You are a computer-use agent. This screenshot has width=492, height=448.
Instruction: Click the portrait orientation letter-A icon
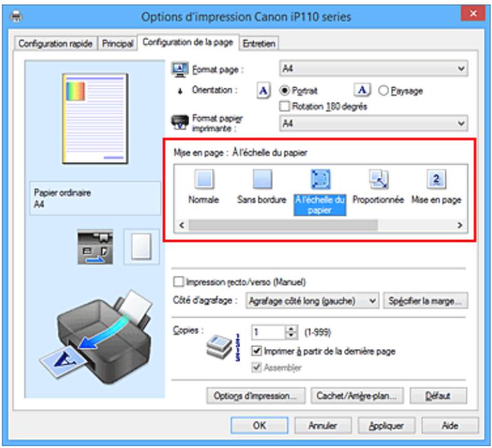click(x=264, y=91)
